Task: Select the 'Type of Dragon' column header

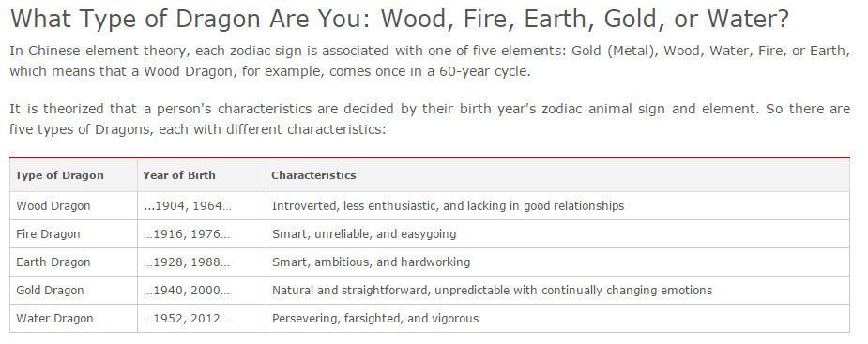Action: tap(73, 175)
